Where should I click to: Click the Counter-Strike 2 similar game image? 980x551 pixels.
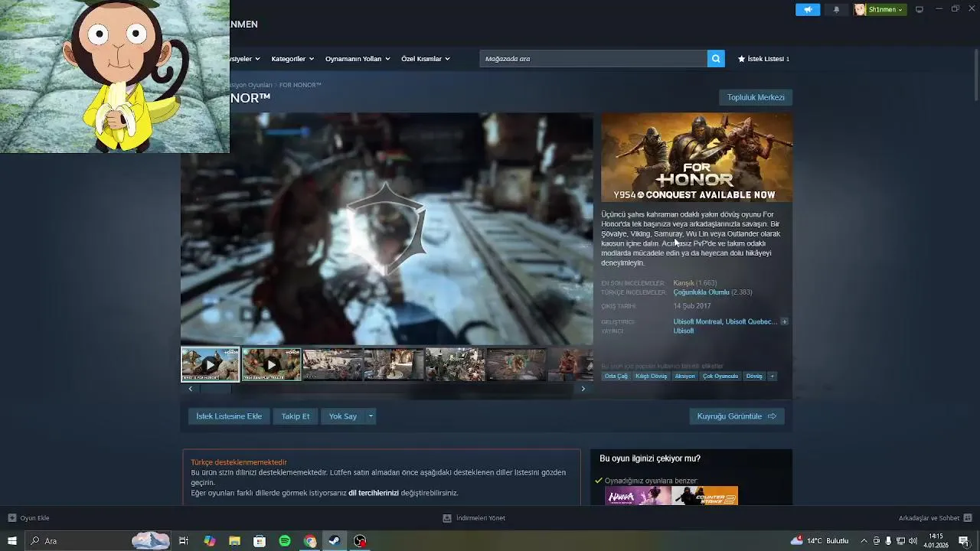704,495
